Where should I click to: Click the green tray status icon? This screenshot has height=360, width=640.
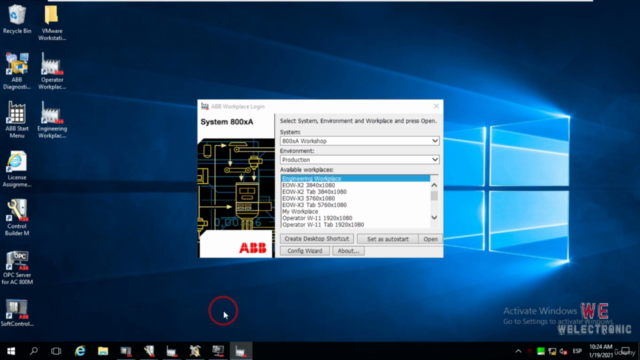coord(541,351)
